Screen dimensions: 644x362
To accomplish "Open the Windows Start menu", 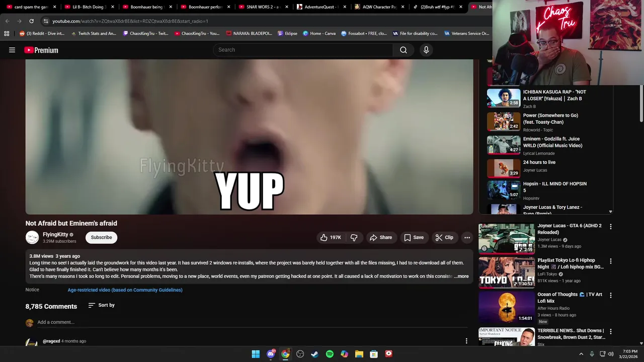I will (x=256, y=354).
